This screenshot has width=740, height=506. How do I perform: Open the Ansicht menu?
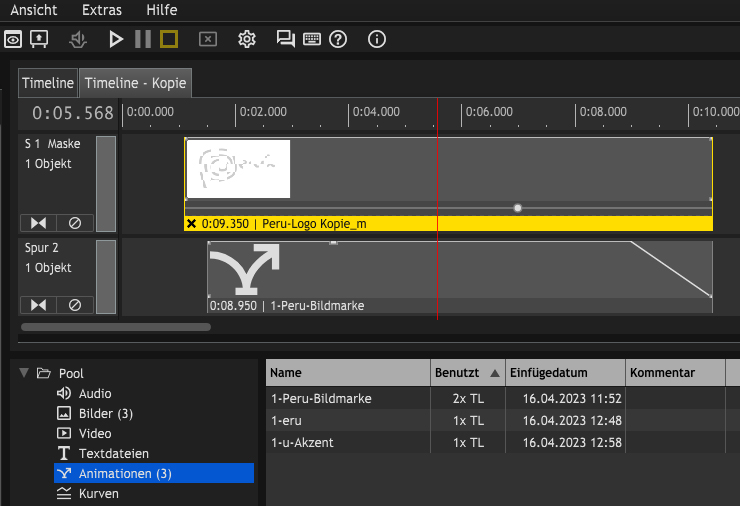click(x=34, y=10)
